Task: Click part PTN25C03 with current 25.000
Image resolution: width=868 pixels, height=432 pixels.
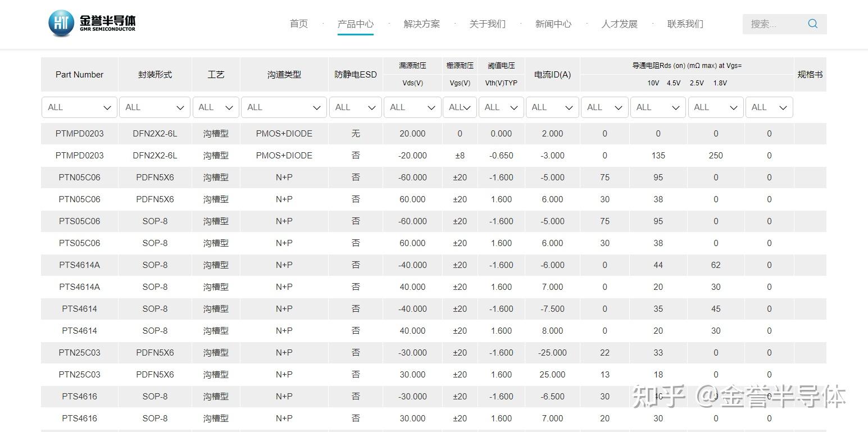Action: (79, 375)
